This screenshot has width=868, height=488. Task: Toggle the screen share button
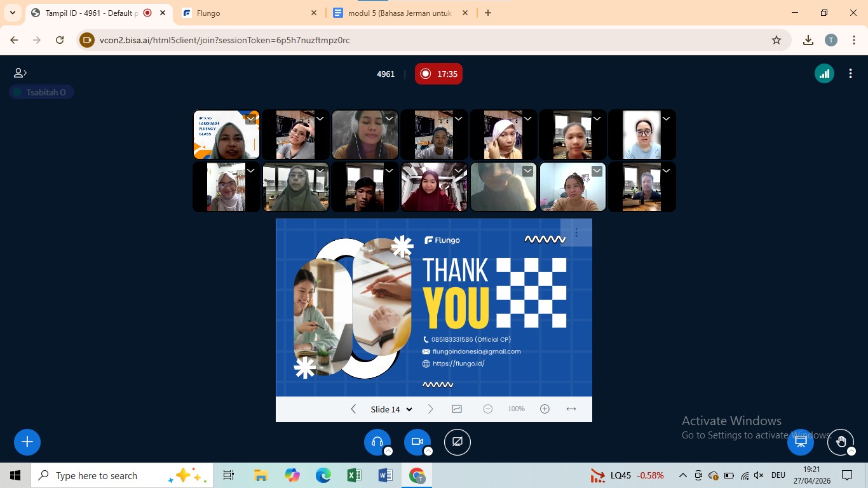tap(458, 442)
